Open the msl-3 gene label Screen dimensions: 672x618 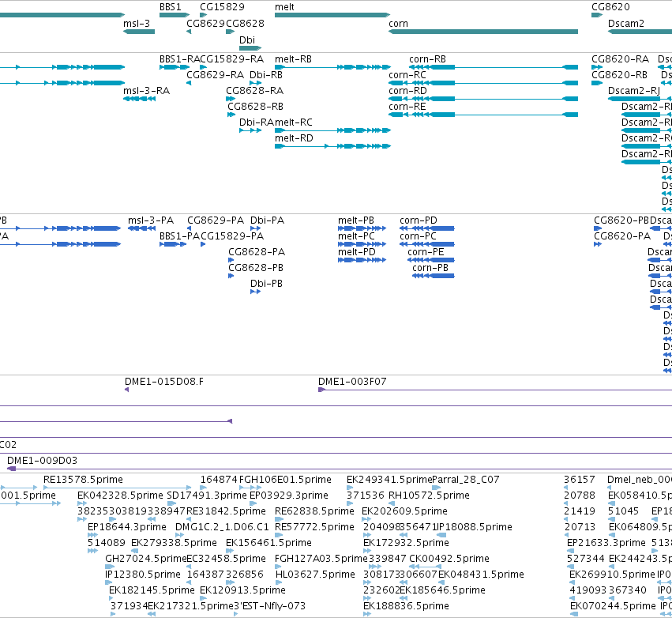[137, 24]
